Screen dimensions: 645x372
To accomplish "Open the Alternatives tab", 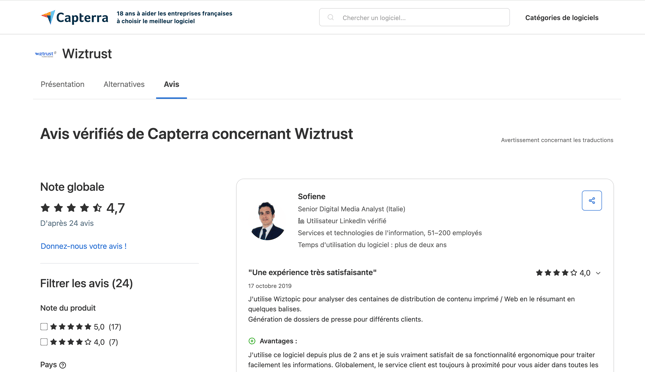I will 124,84.
